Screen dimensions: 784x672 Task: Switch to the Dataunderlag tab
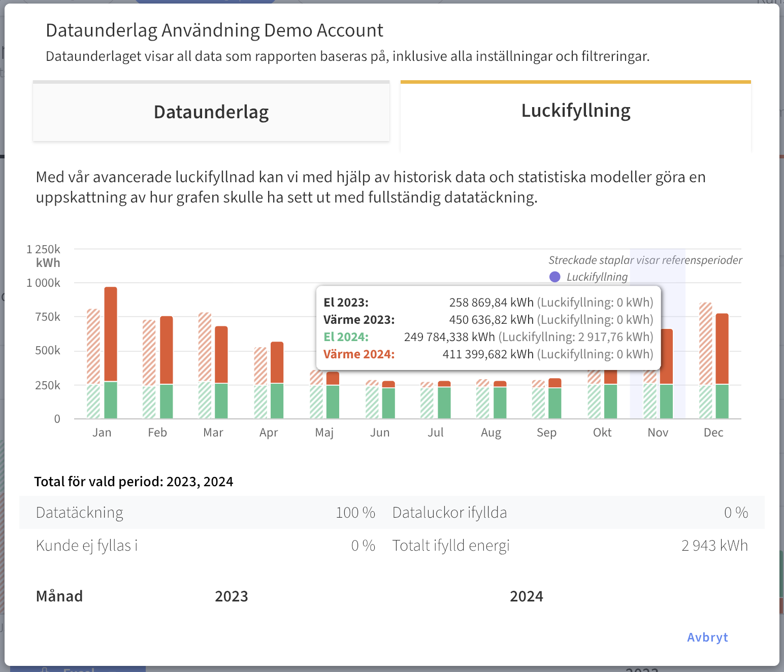pos(211,112)
